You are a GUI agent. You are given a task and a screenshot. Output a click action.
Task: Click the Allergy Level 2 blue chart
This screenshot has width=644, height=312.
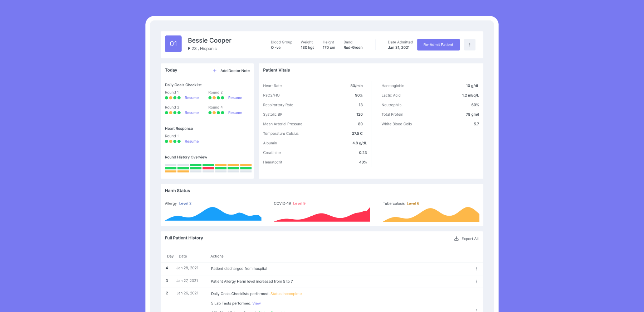pos(213,214)
